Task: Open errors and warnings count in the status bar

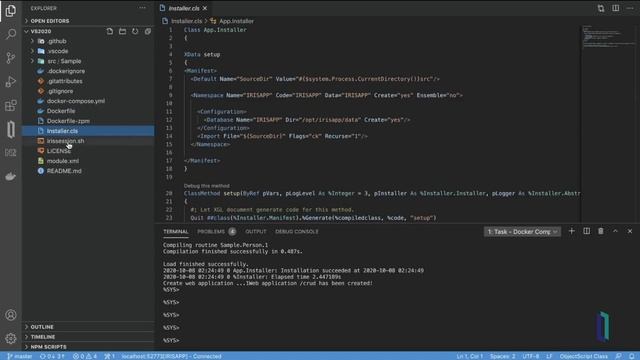Action: 85,356
